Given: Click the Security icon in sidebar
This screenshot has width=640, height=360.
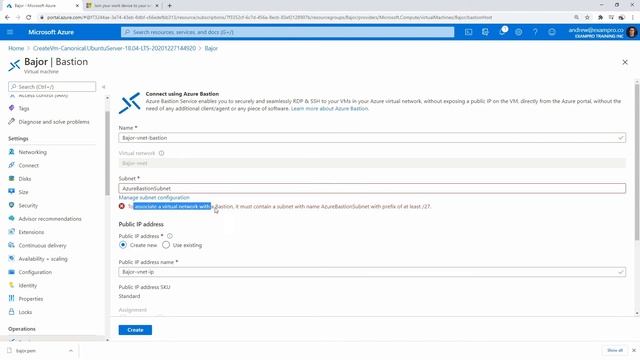Looking at the screenshot, I should tap(11, 205).
